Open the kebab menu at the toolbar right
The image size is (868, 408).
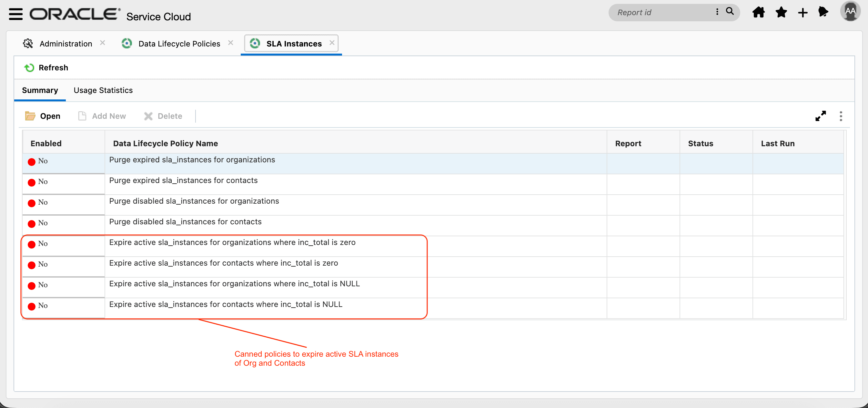[841, 116]
